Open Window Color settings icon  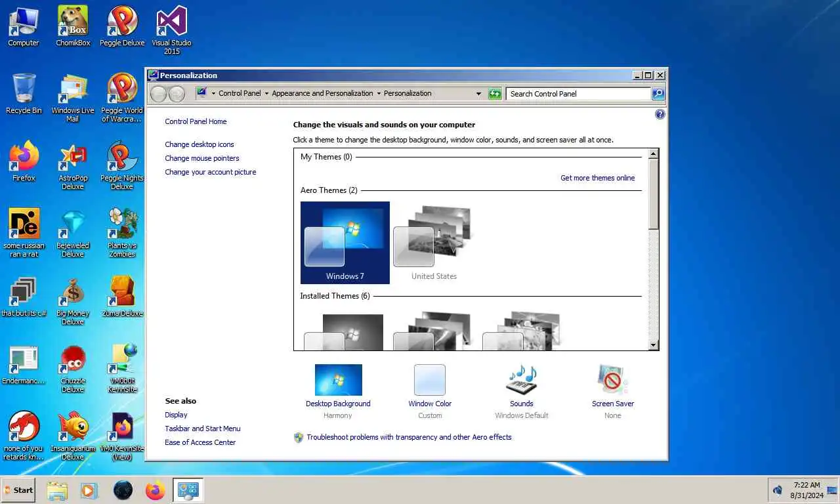point(430,380)
